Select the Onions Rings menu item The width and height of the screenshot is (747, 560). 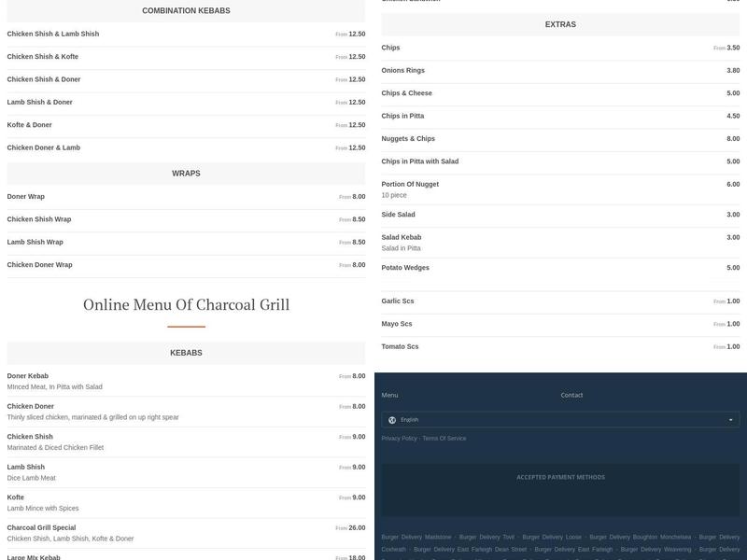tap(558, 70)
